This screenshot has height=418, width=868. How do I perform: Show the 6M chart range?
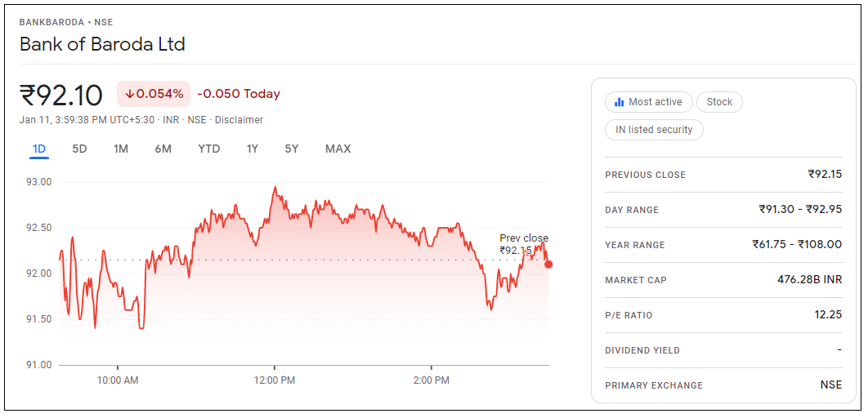coord(163,149)
